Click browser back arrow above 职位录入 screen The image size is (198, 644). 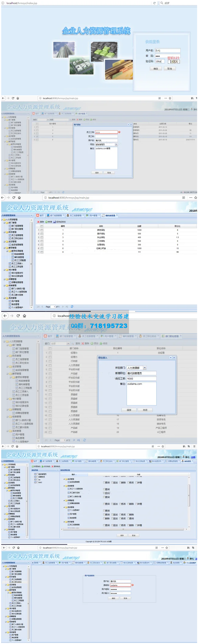(5, 316)
